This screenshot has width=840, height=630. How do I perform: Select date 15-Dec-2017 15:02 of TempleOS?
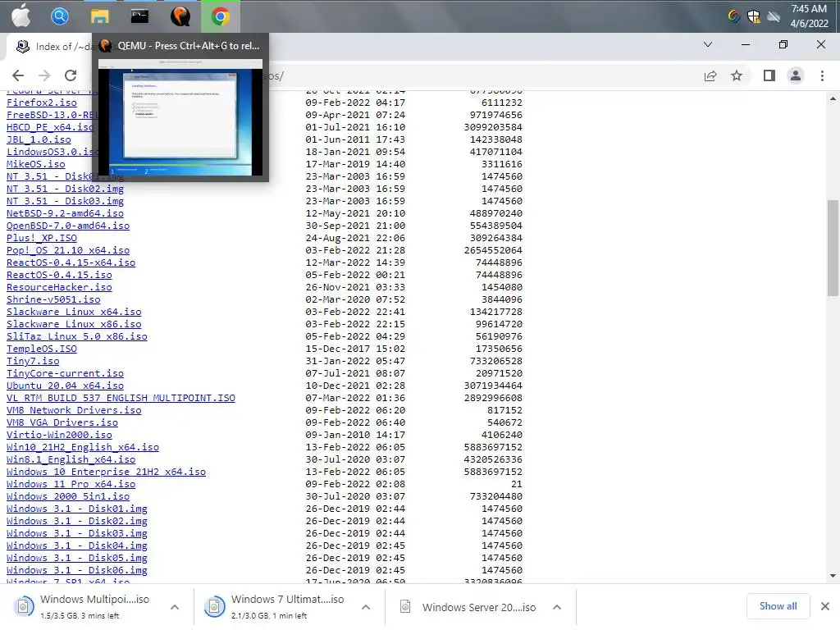[355, 349]
